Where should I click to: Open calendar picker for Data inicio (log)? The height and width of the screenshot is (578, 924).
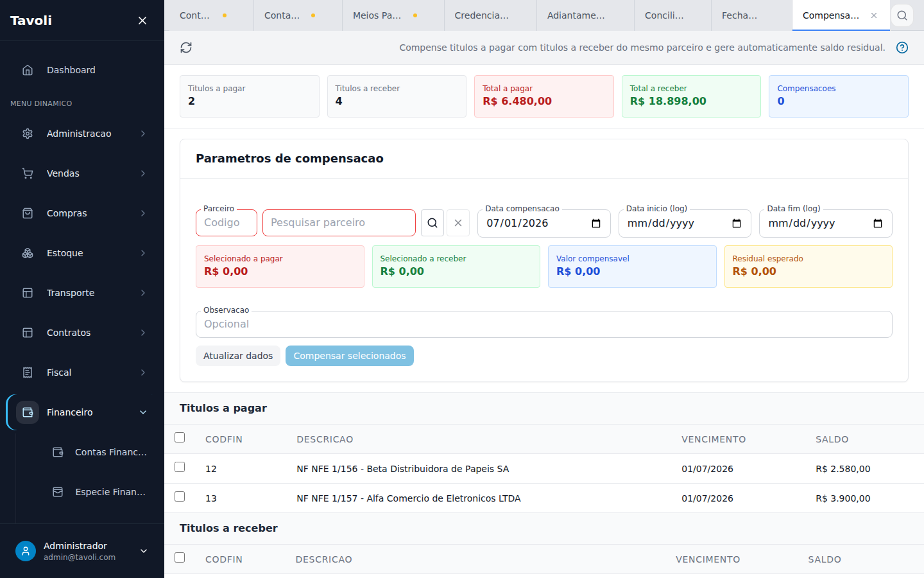coord(737,223)
